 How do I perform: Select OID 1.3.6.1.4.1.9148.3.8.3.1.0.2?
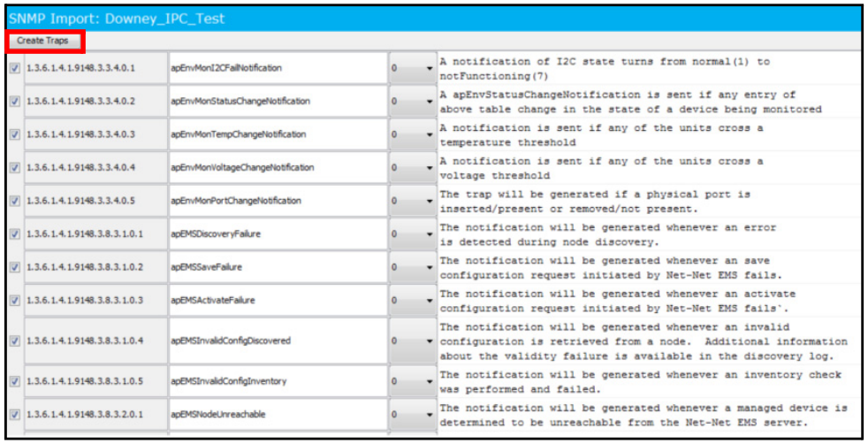[x=95, y=267]
